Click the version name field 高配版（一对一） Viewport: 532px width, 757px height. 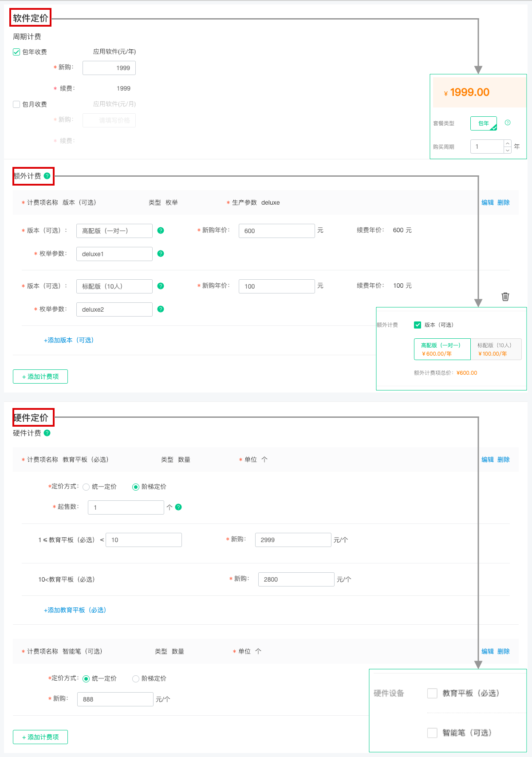[114, 231]
